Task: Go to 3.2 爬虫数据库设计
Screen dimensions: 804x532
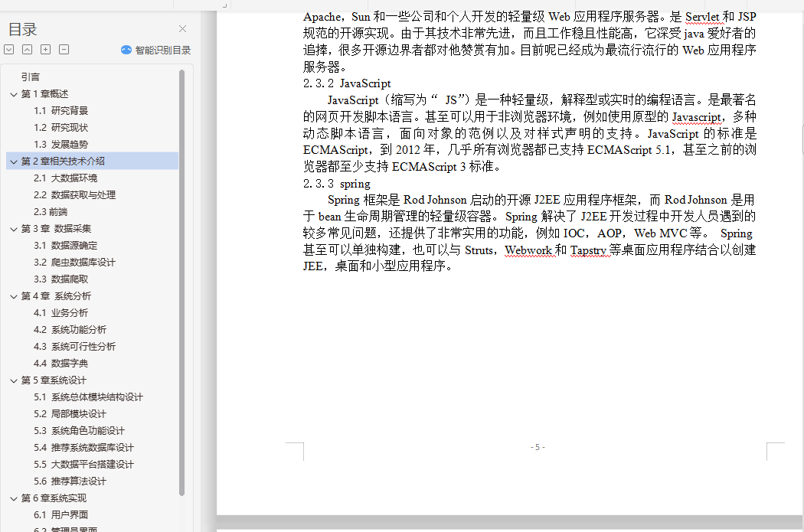Action: point(75,263)
